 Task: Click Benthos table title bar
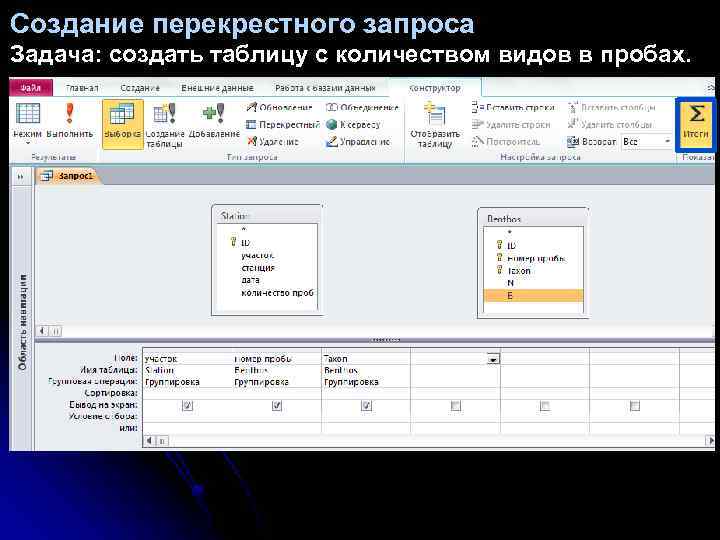(533, 219)
